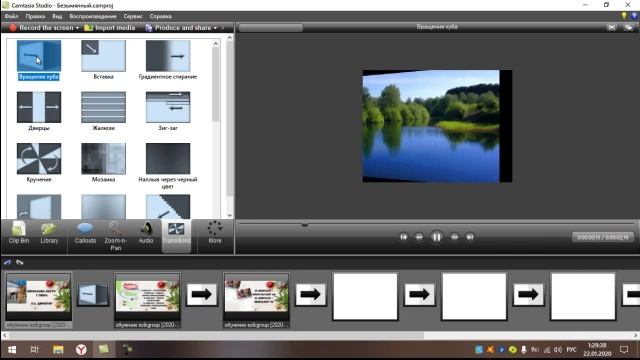Image resolution: width=640 pixels, height=360 pixels.
Task: Jump to previous clip in preview
Action: pos(403,237)
